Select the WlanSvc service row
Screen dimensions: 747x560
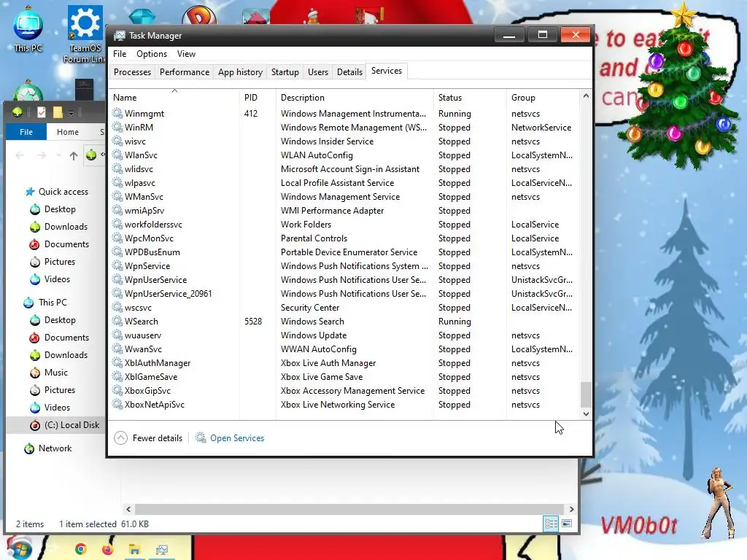pyautogui.click(x=345, y=155)
